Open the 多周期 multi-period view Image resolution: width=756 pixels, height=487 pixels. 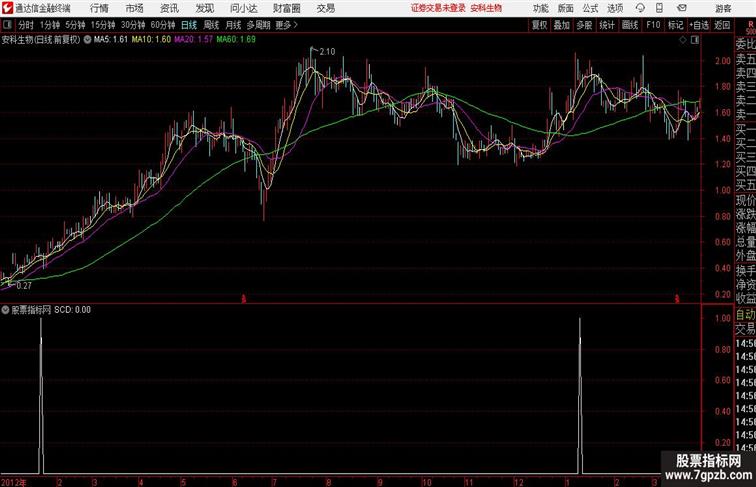[x=258, y=25]
